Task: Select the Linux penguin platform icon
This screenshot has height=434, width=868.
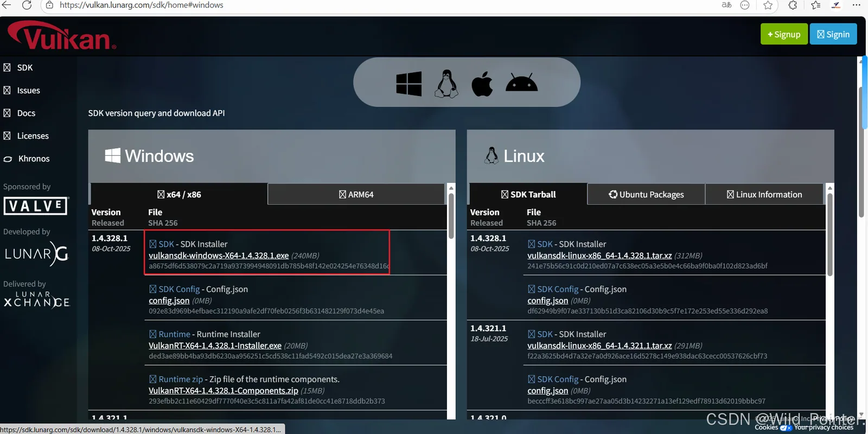Action: coord(446,84)
